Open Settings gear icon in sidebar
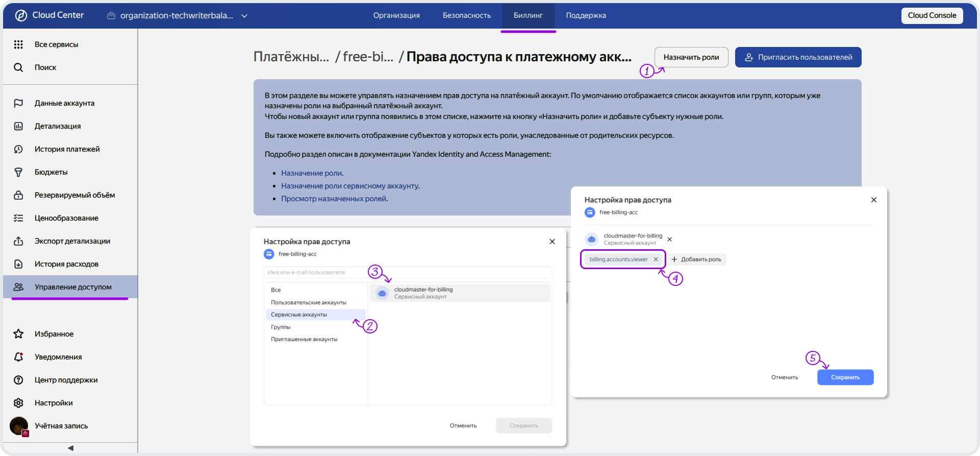 [x=18, y=403]
